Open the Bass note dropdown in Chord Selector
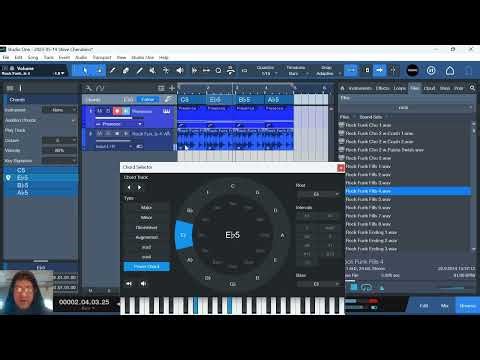This screenshot has width=480, height=360. [x=318, y=284]
